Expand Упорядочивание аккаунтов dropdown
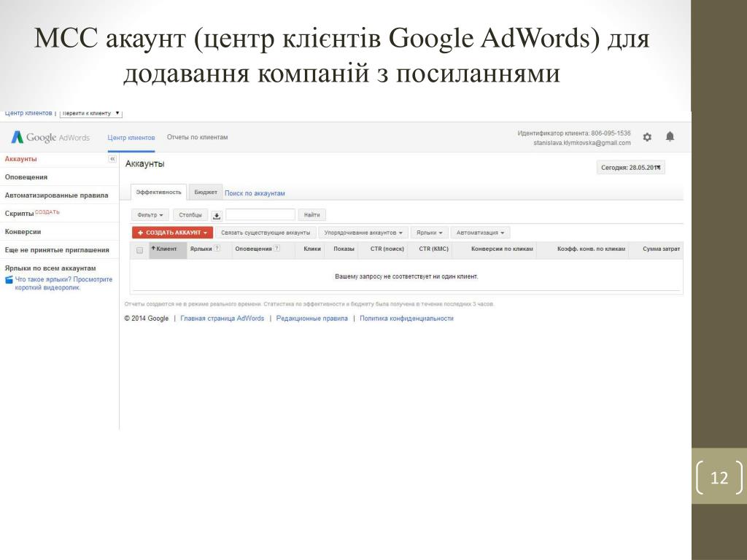This screenshot has height=560, width=747. [363, 233]
